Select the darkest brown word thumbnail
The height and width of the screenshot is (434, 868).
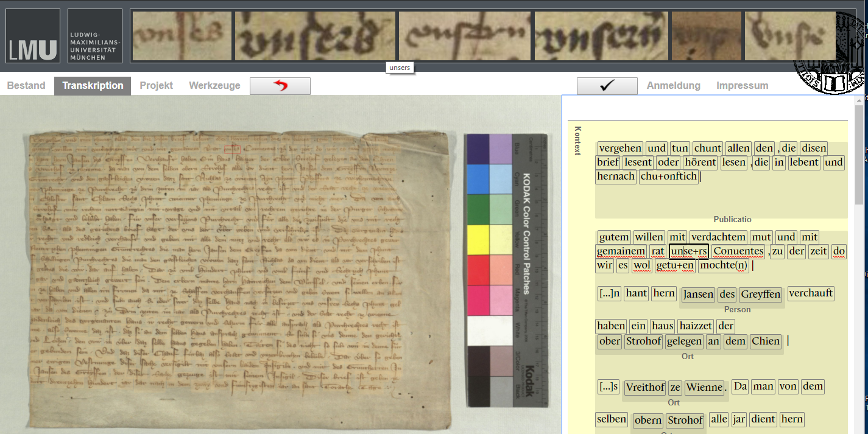(x=706, y=36)
